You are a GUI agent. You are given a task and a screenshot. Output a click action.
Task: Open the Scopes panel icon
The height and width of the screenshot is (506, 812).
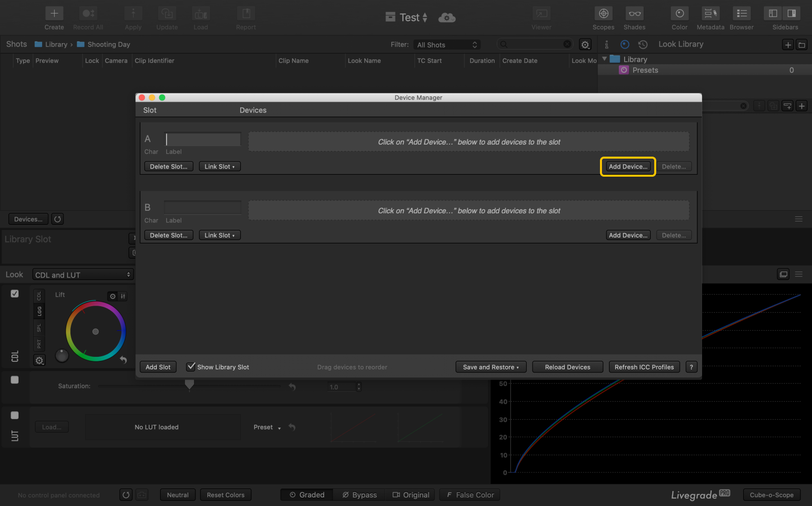(603, 14)
